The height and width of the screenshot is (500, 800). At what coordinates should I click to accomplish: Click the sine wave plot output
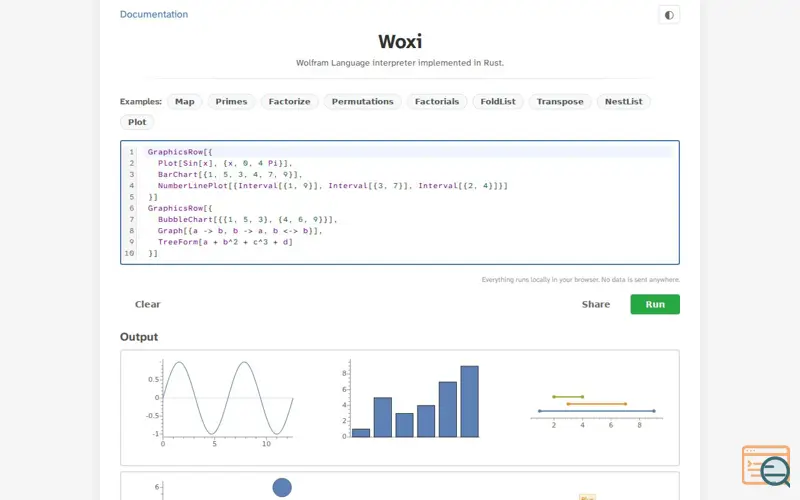pos(220,403)
